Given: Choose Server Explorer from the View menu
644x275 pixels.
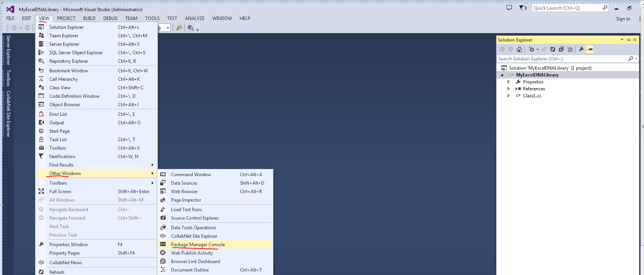Looking at the screenshot, I should click(x=96, y=44).
